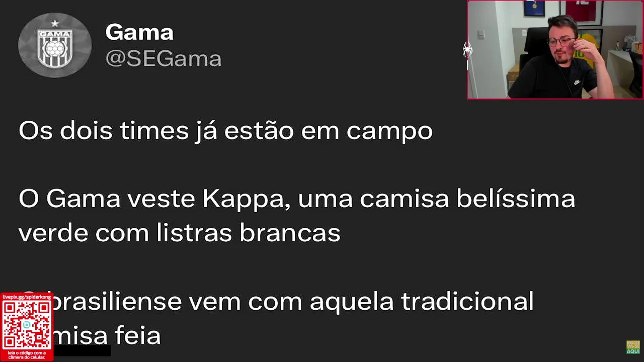Open the Gama club crest avatar
644x362 pixels.
[x=55, y=45]
